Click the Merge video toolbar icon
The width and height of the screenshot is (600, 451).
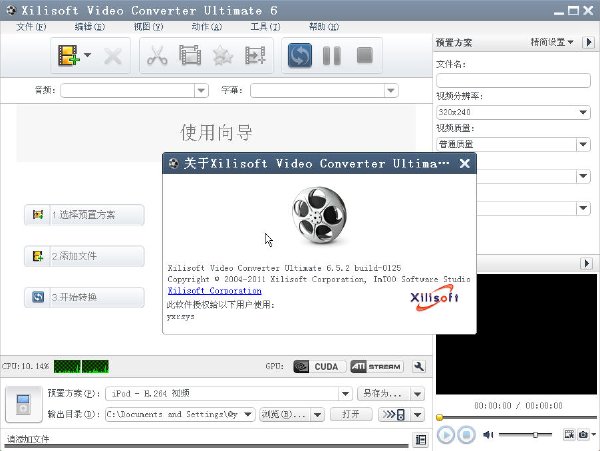[255, 56]
